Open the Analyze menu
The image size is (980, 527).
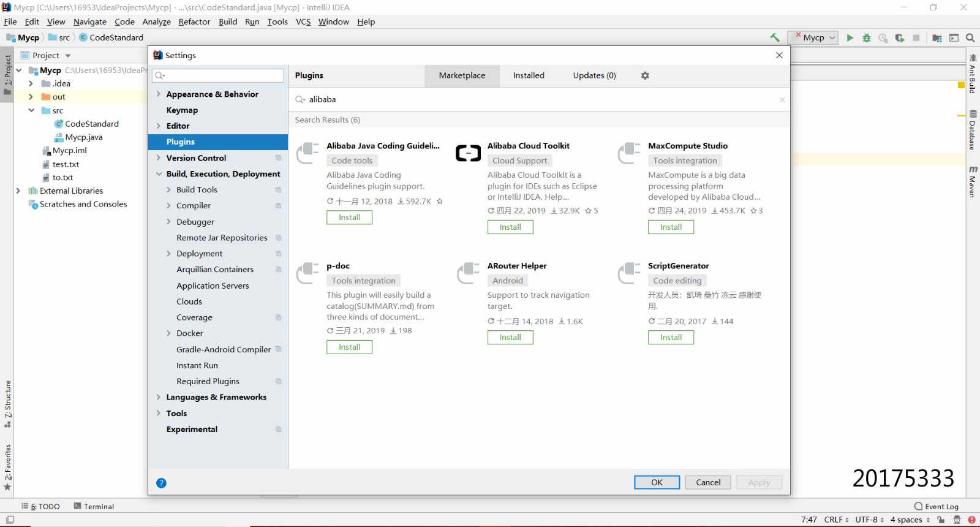[156, 21]
